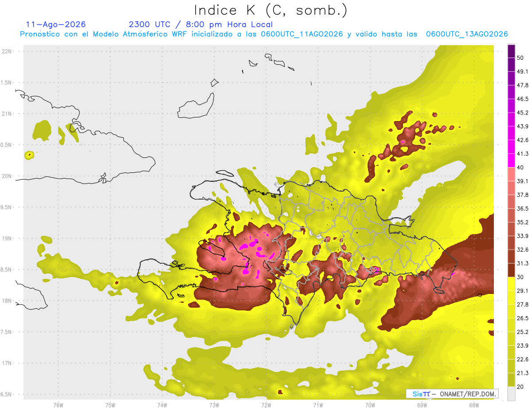This screenshot has height=411, width=532.
Task: Click the '22N' latitude axis label
Action: pyautogui.click(x=8, y=51)
